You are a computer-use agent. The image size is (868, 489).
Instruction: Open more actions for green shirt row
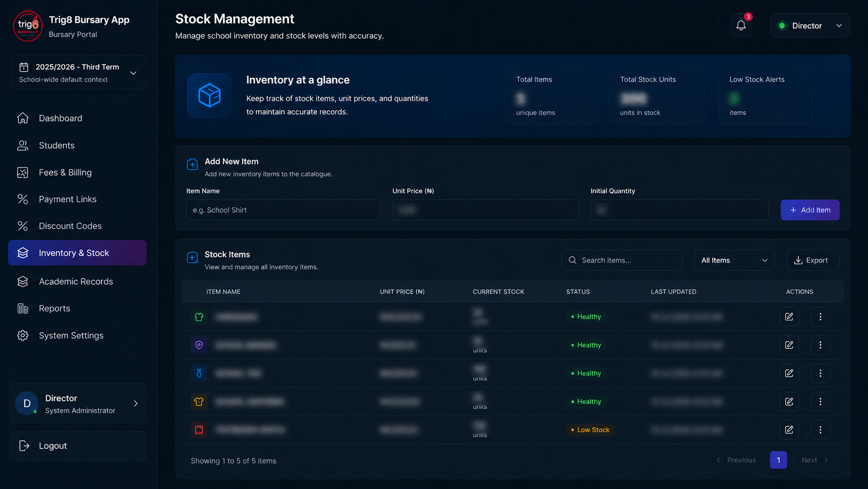tap(820, 316)
